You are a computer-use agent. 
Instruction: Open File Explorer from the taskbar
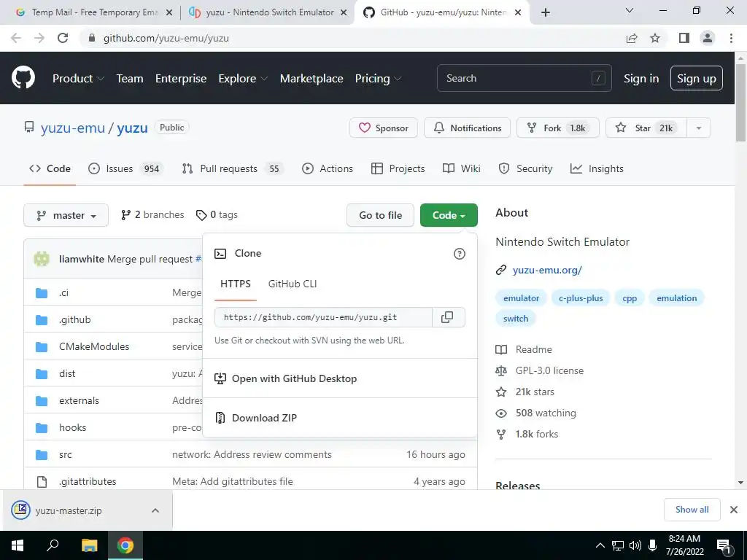pyautogui.click(x=89, y=545)
